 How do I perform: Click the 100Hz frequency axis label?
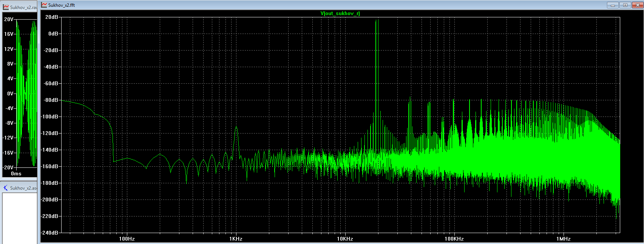click(x=127, y=239)
